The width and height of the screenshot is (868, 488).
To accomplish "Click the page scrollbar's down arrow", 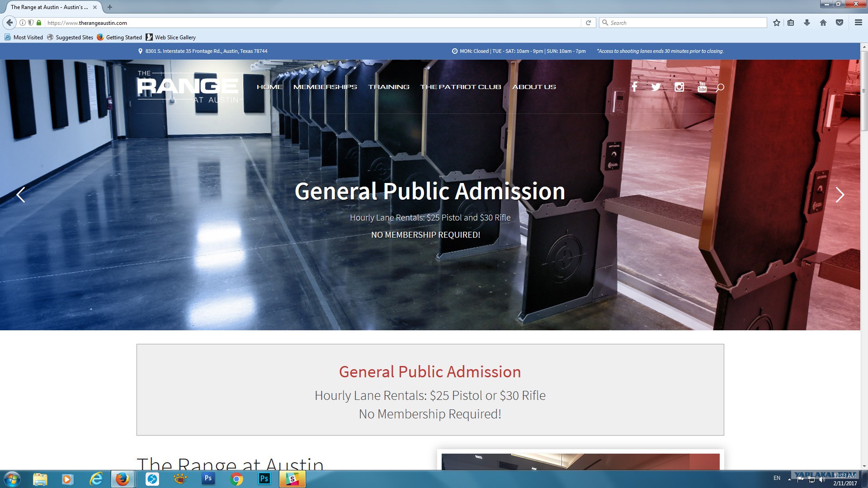I will pos(864,466).
